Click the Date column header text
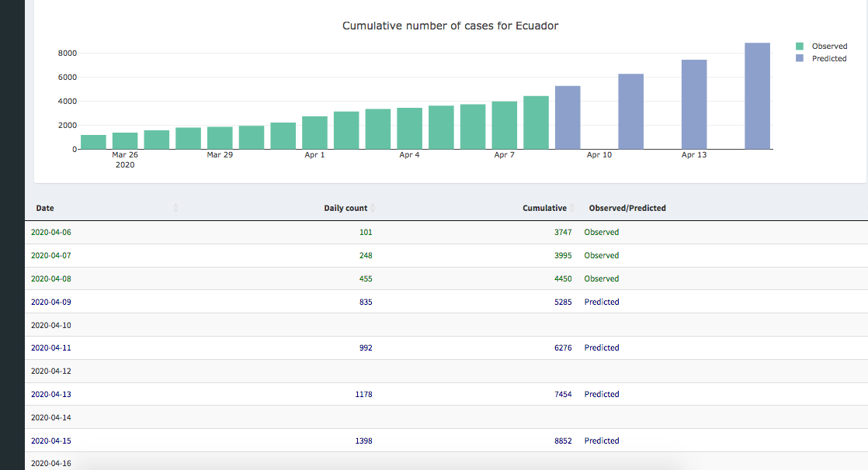The height and width of the screenshot is (470, 868). pyautogui.click(x=45, y=208)
